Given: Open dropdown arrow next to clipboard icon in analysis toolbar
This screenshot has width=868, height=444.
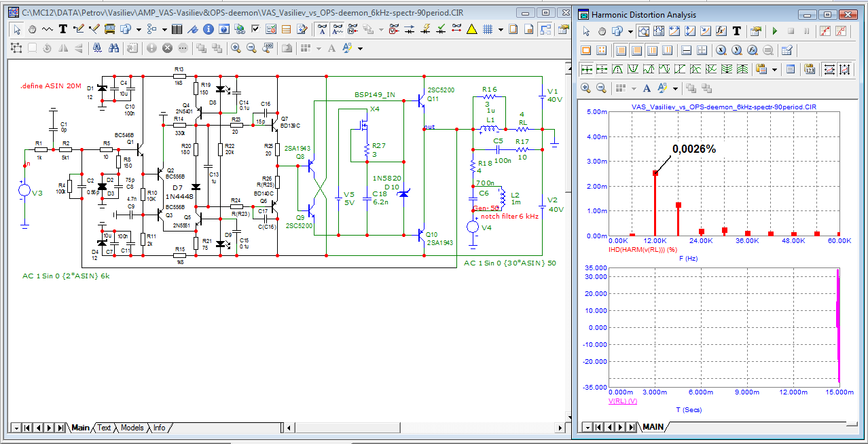Looking at the screenshot, I should click(774, 69).
